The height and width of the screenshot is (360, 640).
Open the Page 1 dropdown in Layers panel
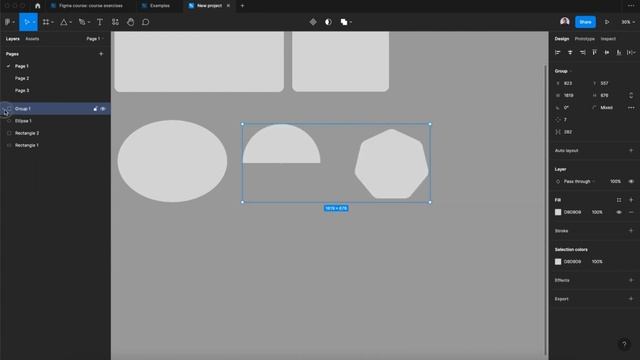(x=95, y=39)
